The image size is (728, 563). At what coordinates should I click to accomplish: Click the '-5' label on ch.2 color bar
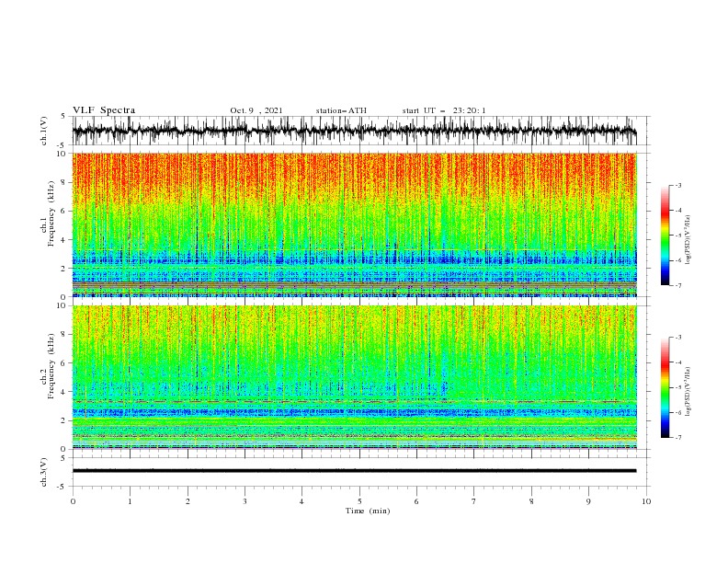point(677,387)
